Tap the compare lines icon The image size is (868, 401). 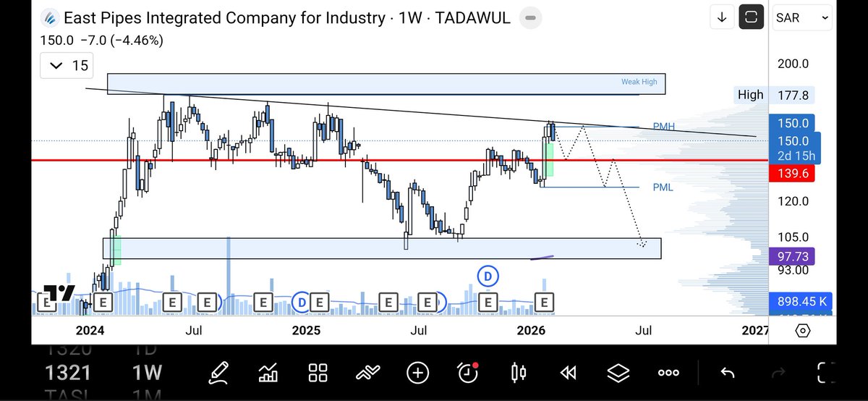pos(368,373)
